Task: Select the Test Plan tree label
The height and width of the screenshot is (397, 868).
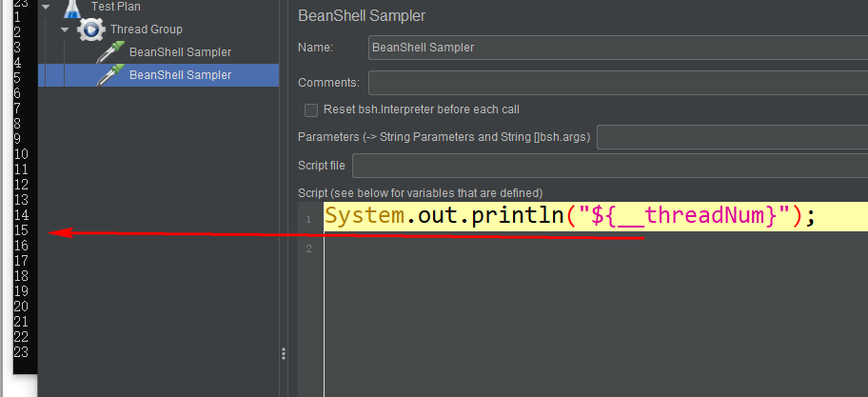Action: pos(116,8)
